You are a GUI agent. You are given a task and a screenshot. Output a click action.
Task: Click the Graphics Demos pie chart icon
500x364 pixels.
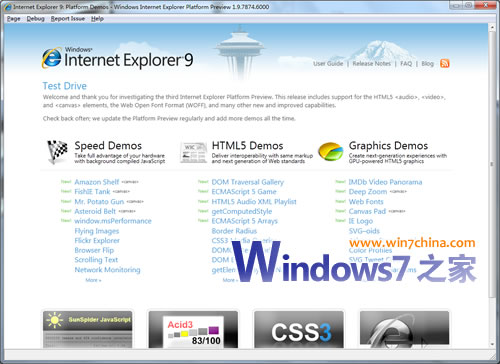(331, 151)
